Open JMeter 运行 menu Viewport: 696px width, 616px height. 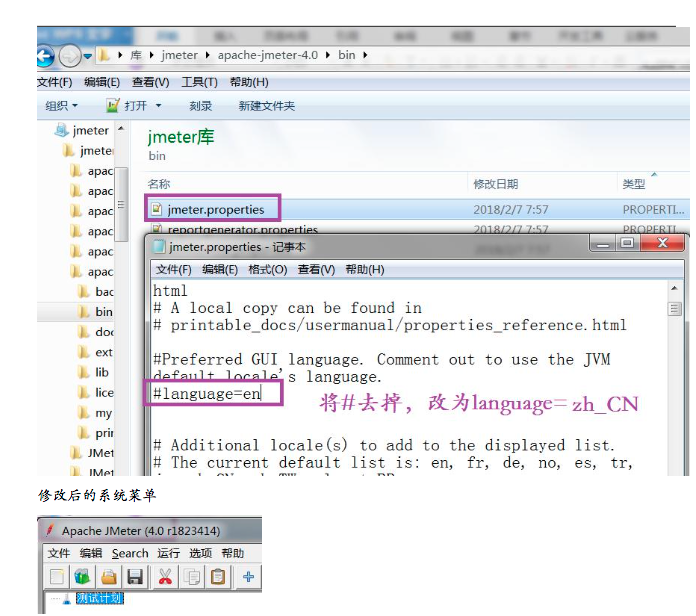(x=168, y=553)
